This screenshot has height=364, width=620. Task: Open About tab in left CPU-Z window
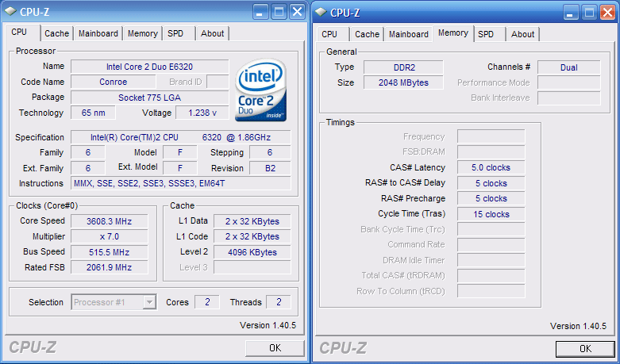pos(212,33)
